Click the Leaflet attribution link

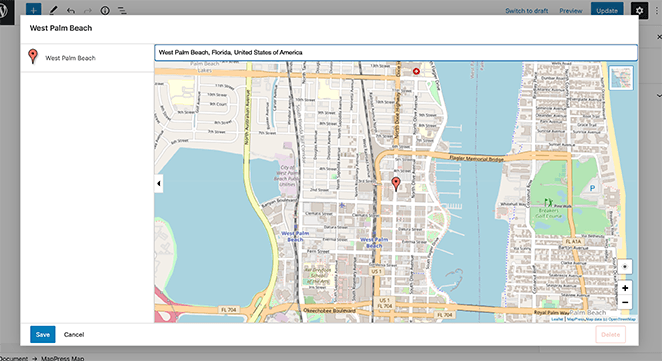pyautogui.click(x=557, y=319)
